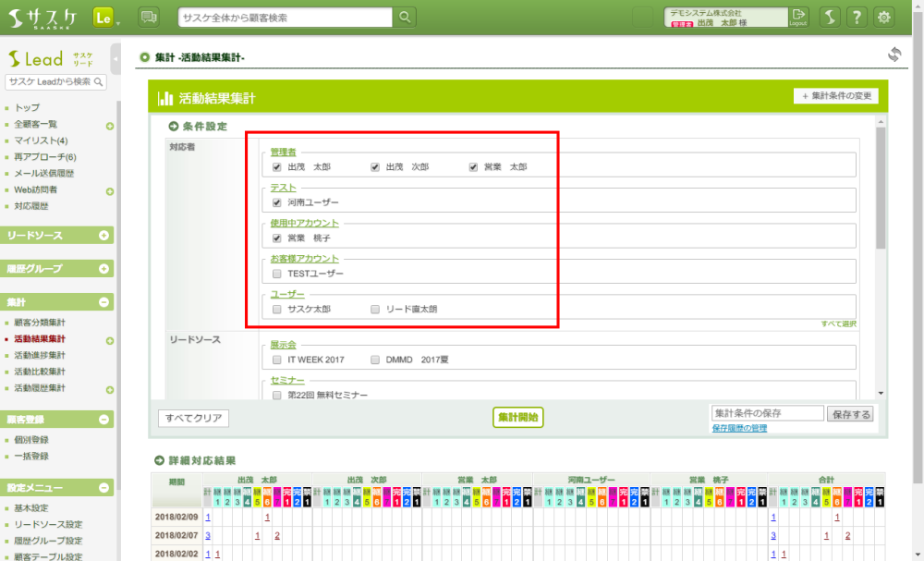Uncheck the 河南ユーザー checkbox

click(277, 201)
